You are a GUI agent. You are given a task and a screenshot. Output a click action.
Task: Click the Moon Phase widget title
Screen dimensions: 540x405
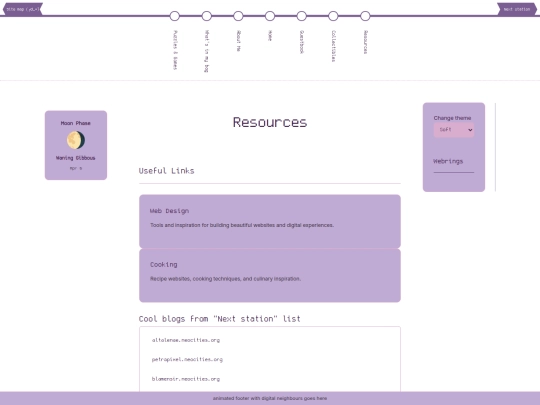[76, 123]
